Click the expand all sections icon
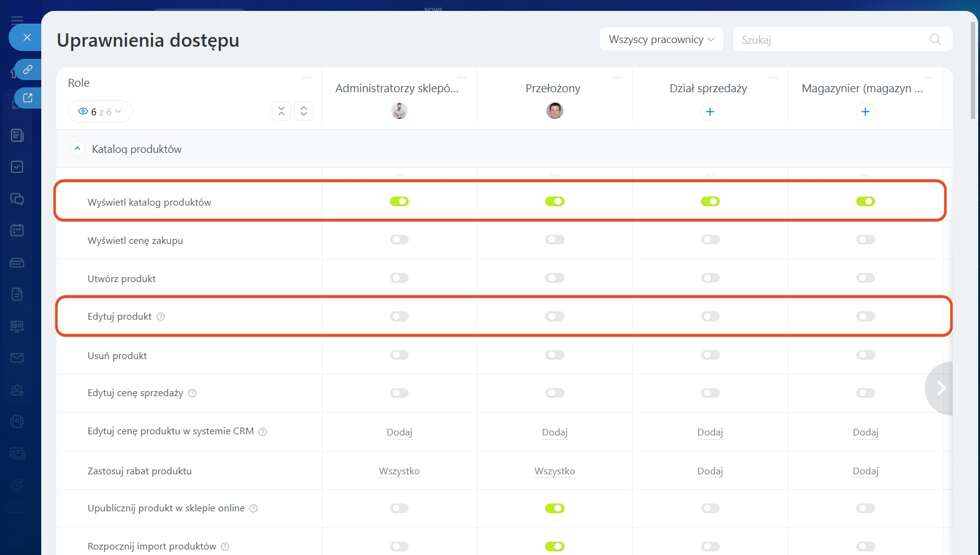This screenshot has height=555, width=980. point(304,111)
